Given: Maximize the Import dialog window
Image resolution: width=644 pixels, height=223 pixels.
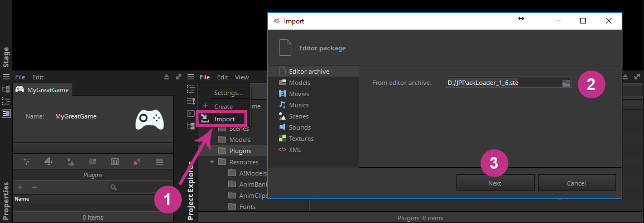Looking at the screenshot, I should 583,21.
